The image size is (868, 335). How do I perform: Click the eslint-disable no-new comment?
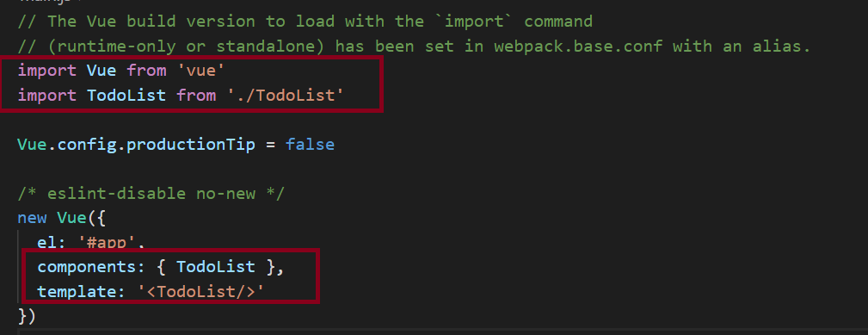point(151,193)
